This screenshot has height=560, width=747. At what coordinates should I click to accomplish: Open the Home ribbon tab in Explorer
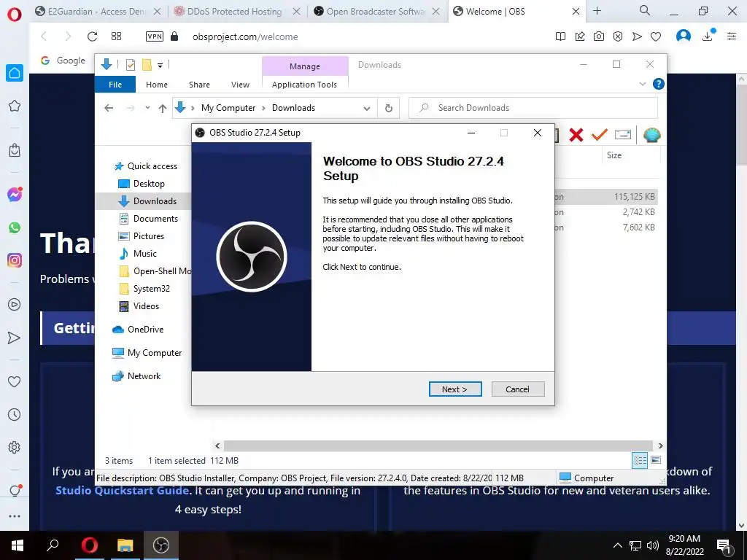point(157,85)
